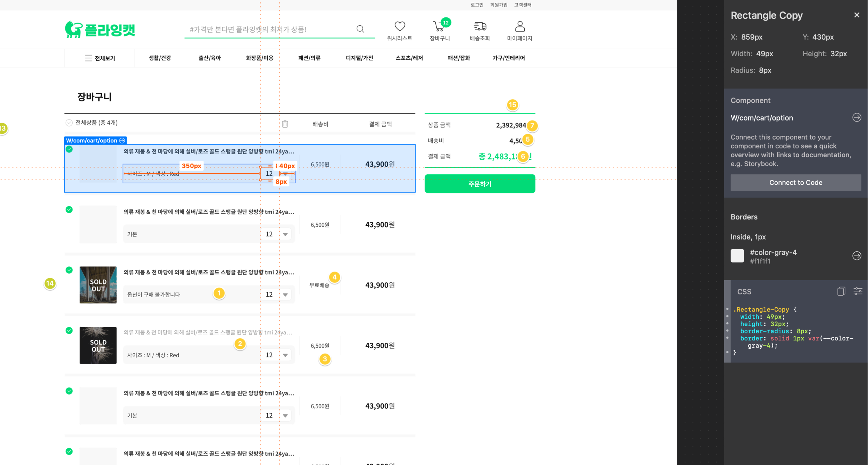Viewport: 868px width, 465px height.
Task: Click the green 주문하기 order button
Action: [479, 184]
